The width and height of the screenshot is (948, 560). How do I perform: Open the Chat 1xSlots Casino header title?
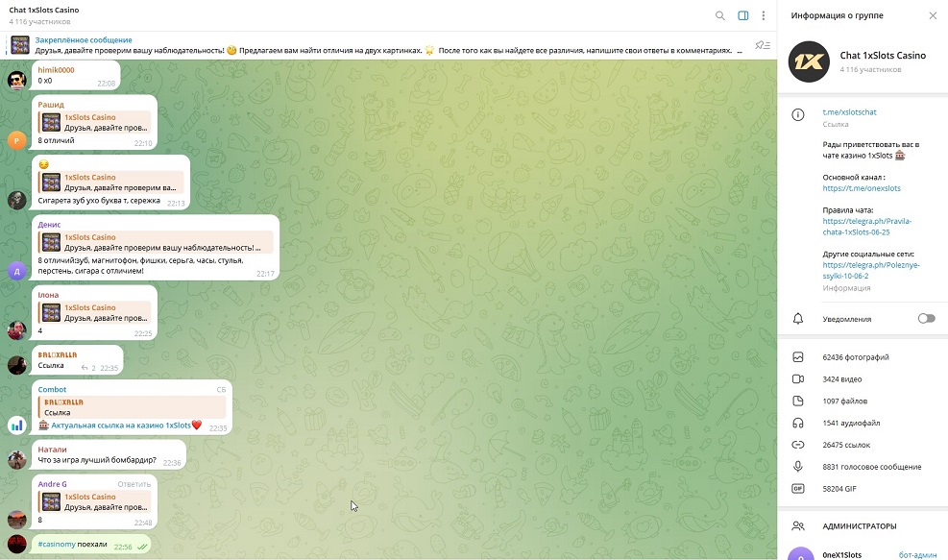[x=44, y=11]
